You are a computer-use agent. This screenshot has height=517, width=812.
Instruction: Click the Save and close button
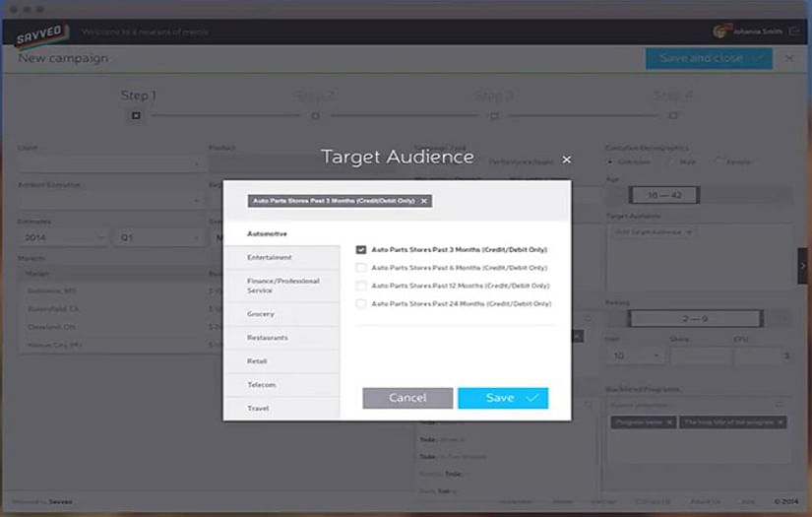click(708, 58)
